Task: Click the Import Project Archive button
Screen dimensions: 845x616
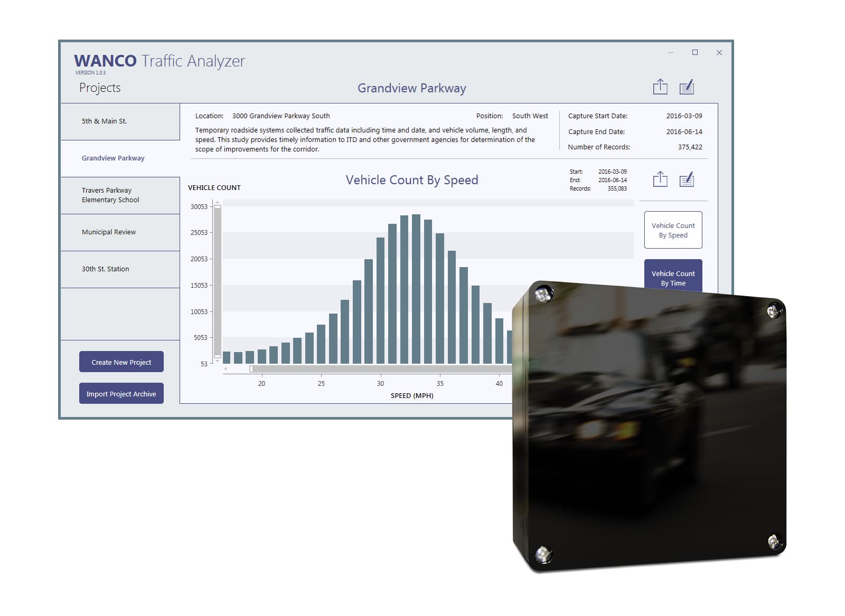Action: (121, 394)
